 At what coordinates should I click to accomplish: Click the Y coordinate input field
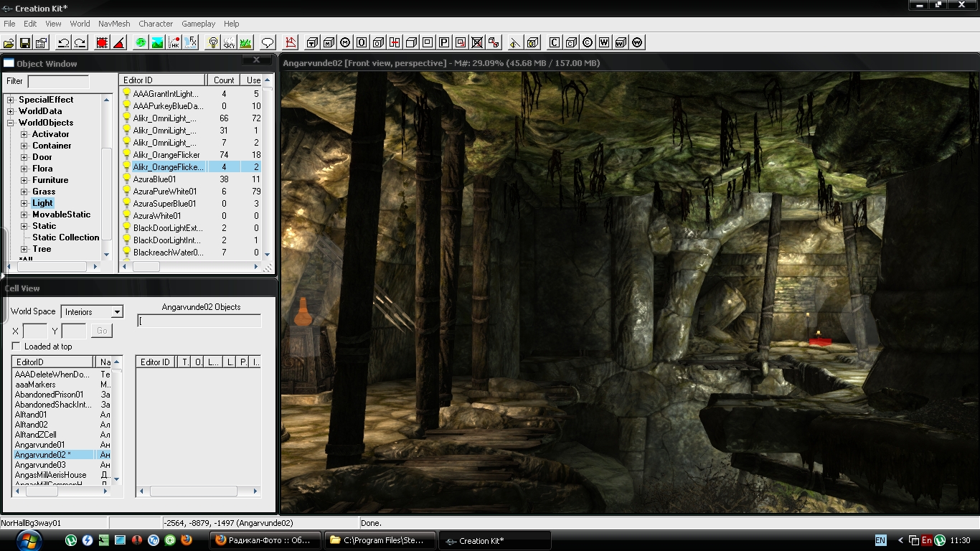pyautogui.click(x=74, y=331)
